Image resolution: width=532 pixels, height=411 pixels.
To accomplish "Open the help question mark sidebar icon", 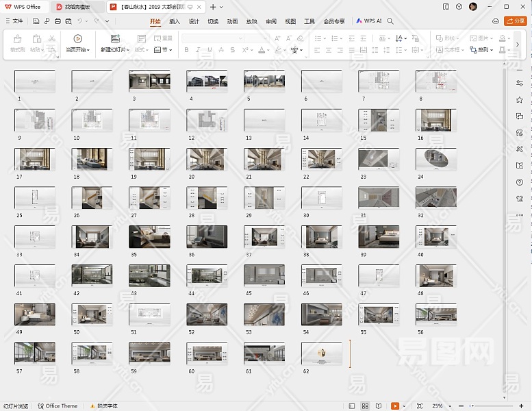I will [520, 182].
